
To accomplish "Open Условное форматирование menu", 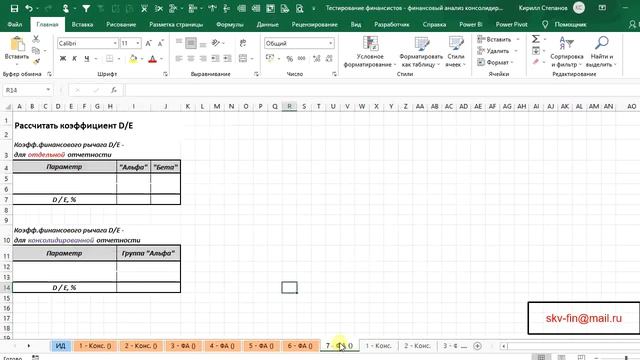I will coord(370,52).
